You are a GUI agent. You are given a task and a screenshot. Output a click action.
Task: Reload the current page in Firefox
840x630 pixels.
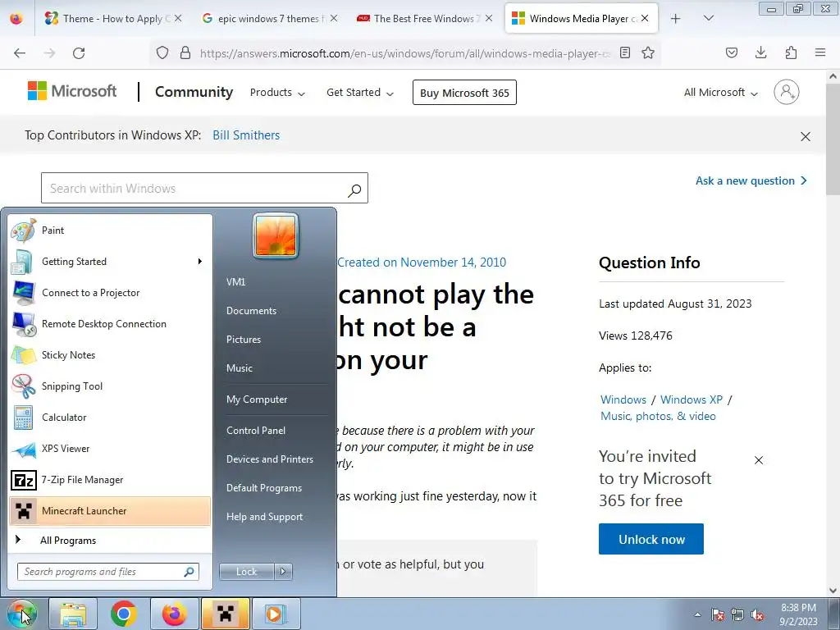click(x=79, y=53)
